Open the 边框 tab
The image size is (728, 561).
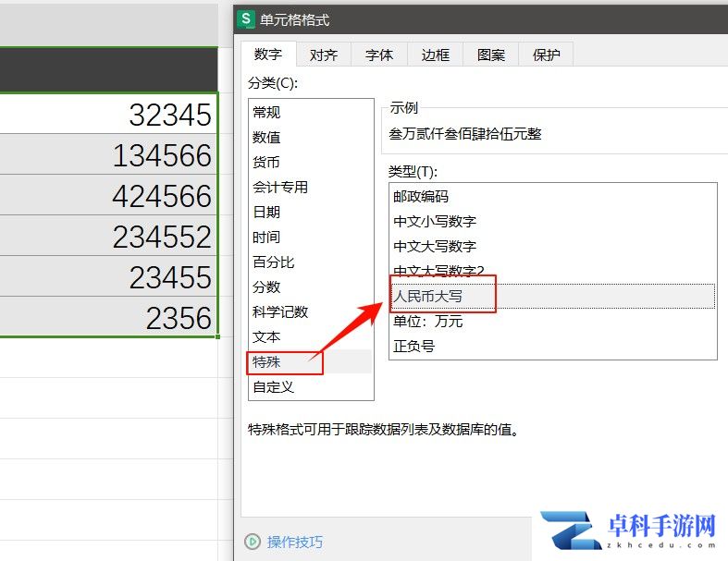[435, 55]
